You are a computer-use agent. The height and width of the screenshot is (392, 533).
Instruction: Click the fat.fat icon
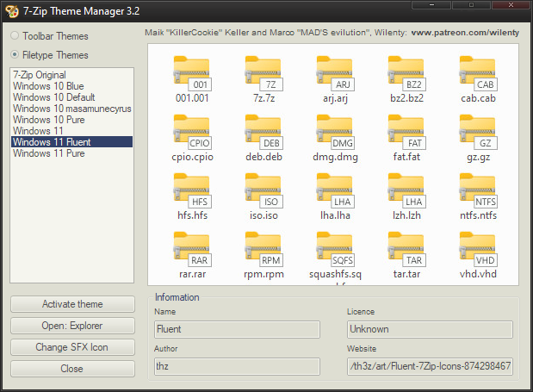[x=406, y=133]
